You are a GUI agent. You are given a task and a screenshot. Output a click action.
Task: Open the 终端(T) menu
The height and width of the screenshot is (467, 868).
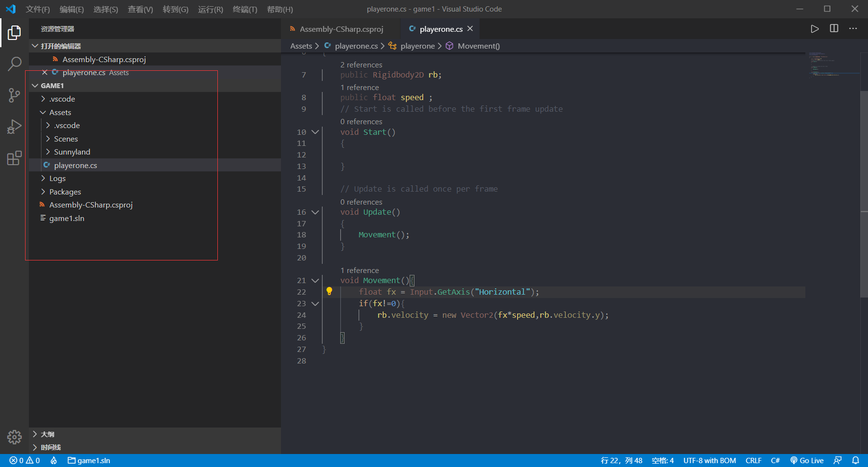point(244,9)
